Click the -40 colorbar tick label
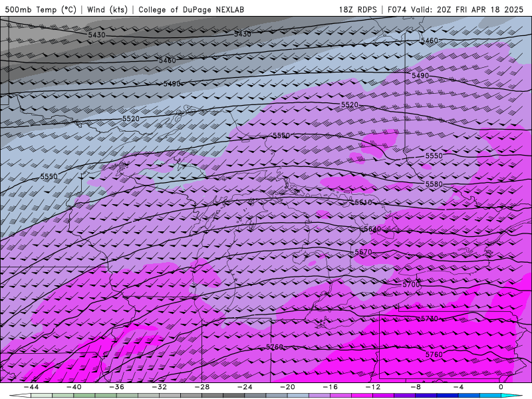This screenshot has height=399, width=532. 74,387
